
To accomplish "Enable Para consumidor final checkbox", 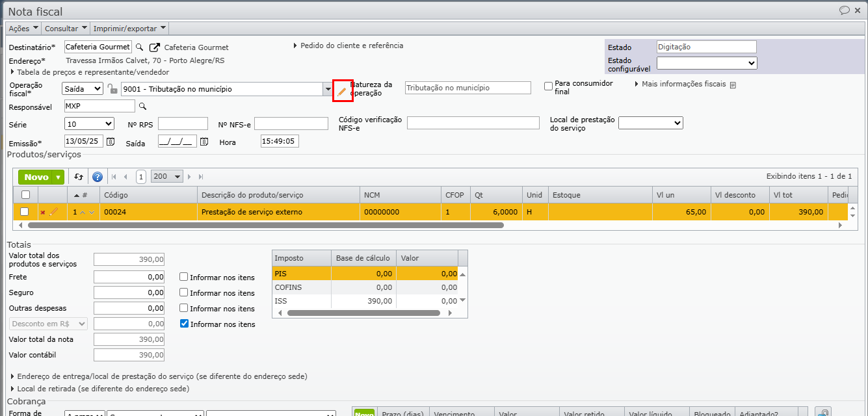I will click(548, 86).
